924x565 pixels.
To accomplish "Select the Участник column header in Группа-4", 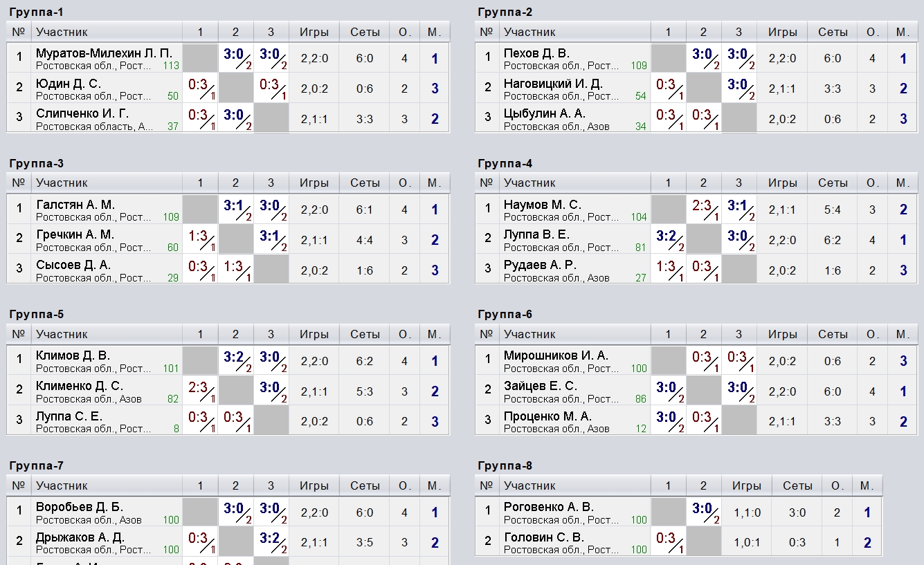I will [x=529, y=183].
